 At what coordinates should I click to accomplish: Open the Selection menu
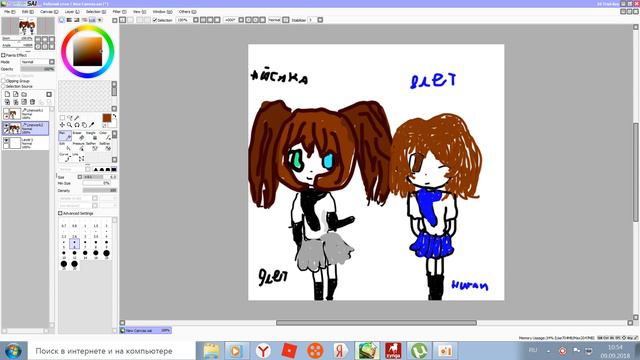tap(96, 11)
